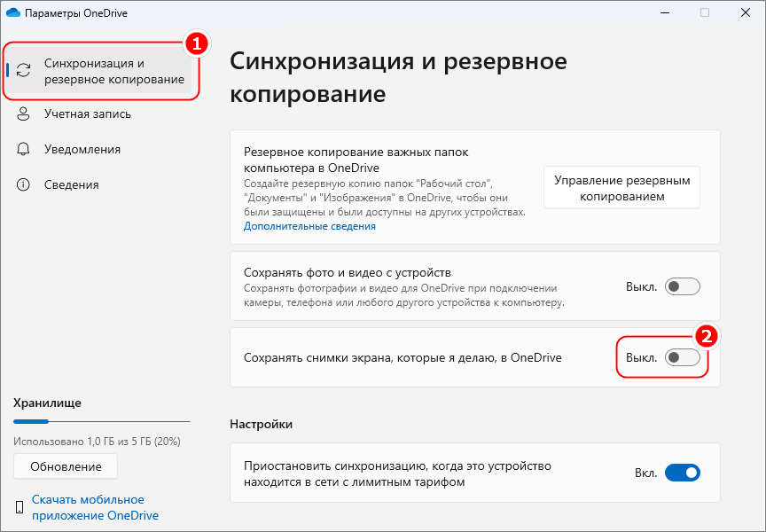This screenshot has height=532, width=766.
Task: Minimize the OneDrive settings window
Action: [x=664, y=12]
